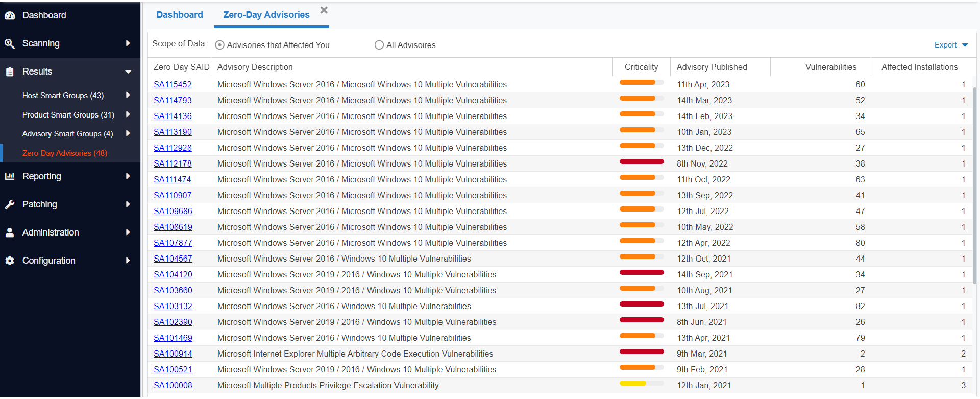Open advisory link SA115452
Image resolution: width=980 pixels, height=399 pixels.
(x=173, y=85)
